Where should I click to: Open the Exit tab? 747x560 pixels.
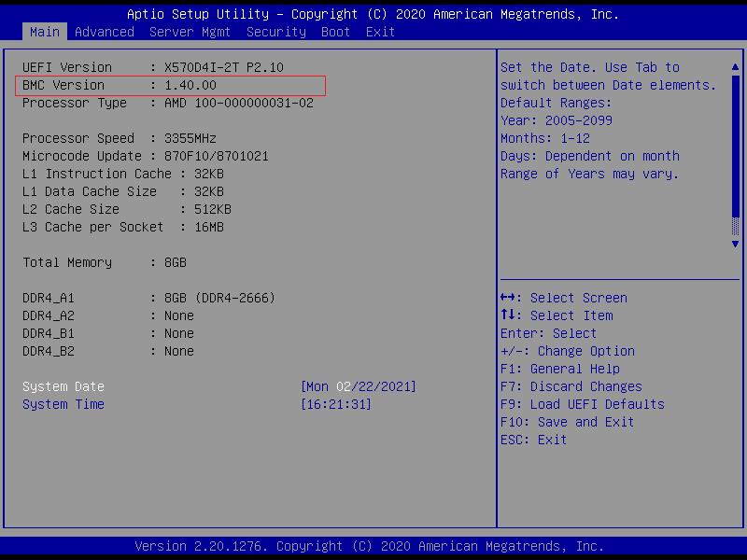click(380, 32)
